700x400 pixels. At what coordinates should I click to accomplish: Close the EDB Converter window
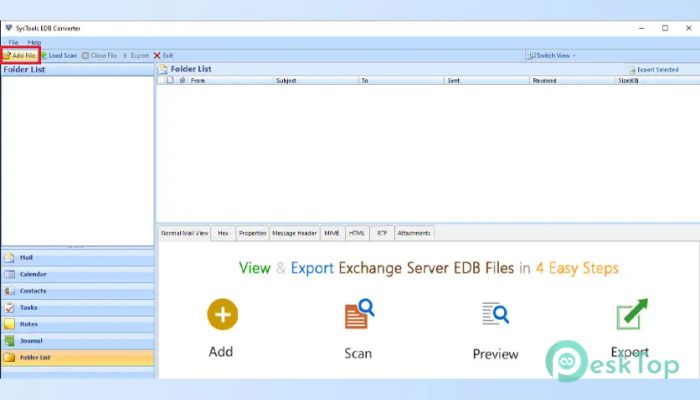pos(688,28)
